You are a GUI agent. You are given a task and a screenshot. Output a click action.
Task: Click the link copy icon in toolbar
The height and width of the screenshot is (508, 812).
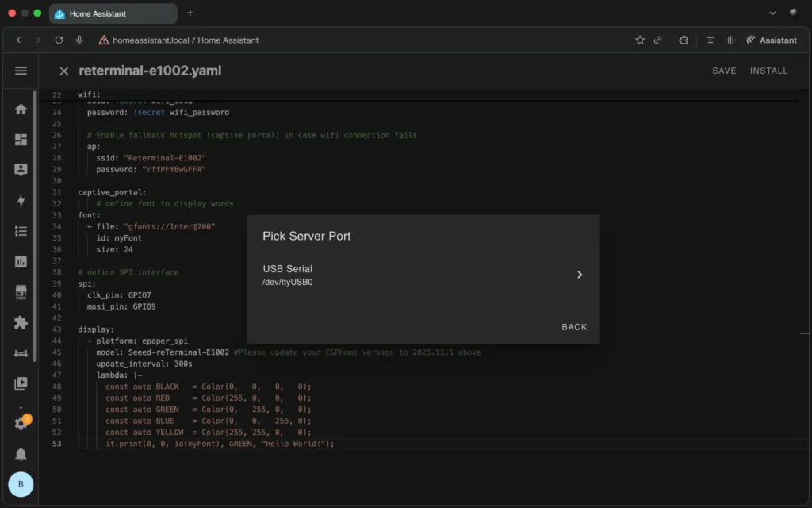coord(657,40)
